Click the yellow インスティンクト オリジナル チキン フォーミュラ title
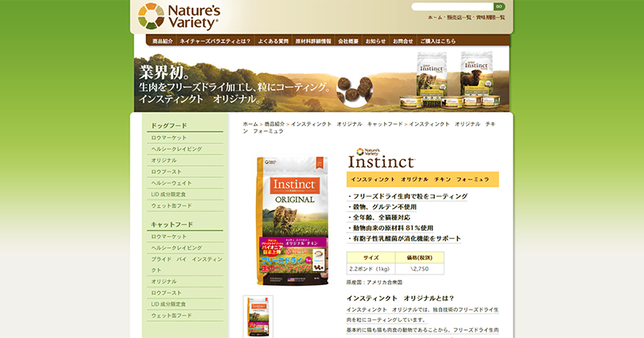 423,179
